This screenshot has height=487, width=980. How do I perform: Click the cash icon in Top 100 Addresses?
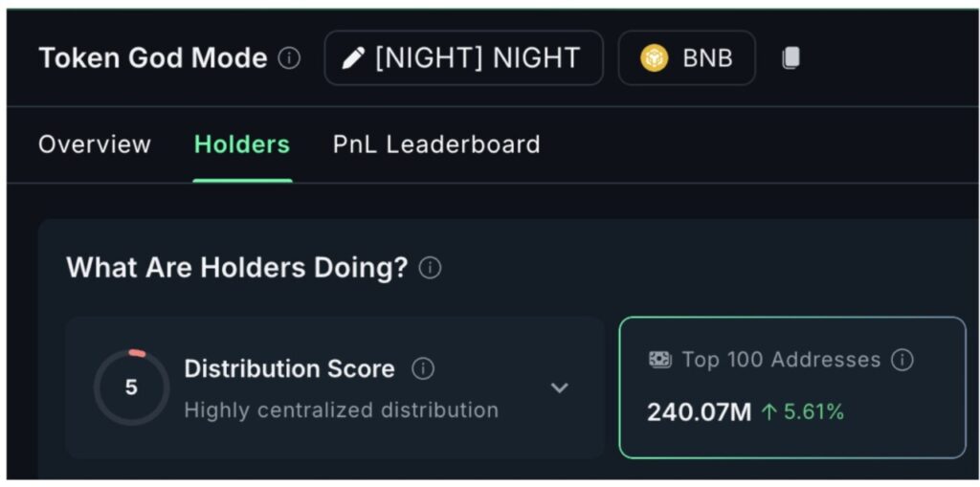click(x=660, y=360)
